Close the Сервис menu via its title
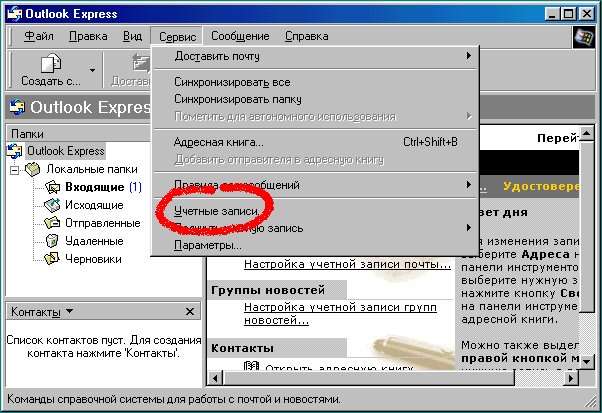The height and width of the screenshot is (413, 602). click(x=177, y=36)
